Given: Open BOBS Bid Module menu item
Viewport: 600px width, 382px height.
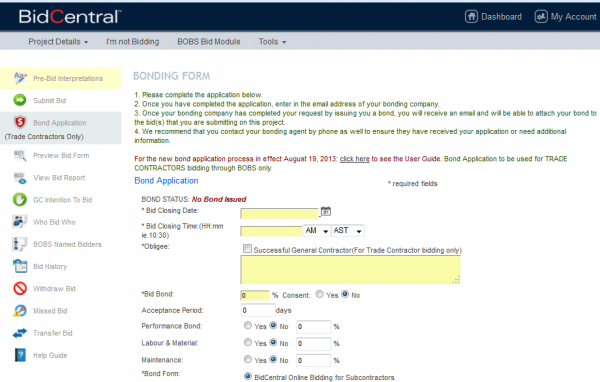Looking at the screenshot, I should pyautogui.click(x=209, y=41).
